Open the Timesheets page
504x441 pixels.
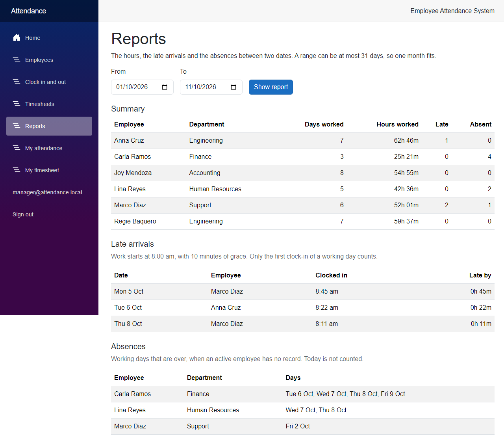[x=49, y=104]
